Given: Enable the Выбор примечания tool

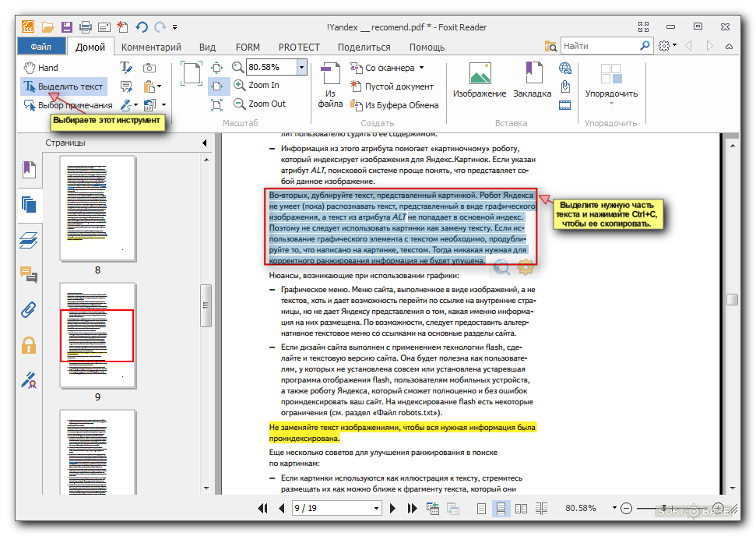Looking at the screenshot, I should 68,104.
